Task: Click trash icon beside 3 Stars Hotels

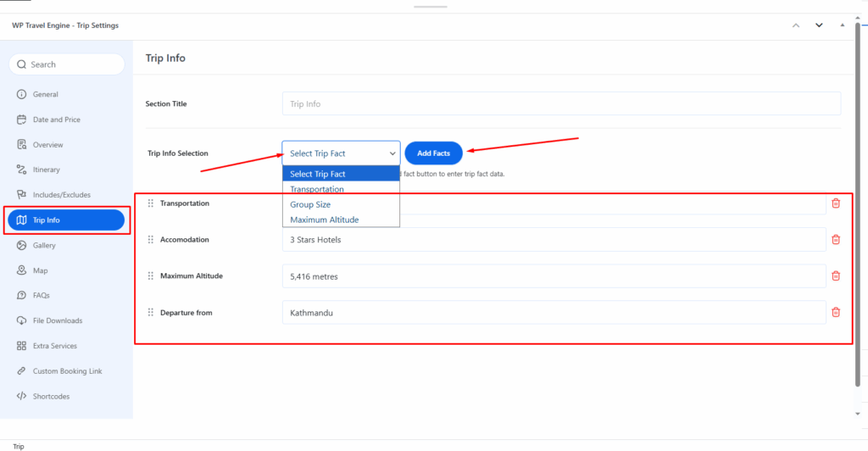Action: 835,240
